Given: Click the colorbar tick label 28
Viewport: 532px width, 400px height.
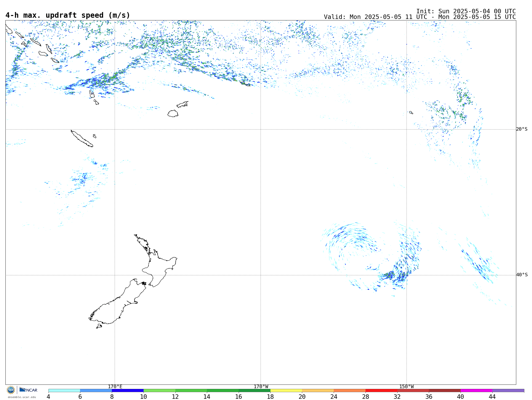Looking at the screenshot, I should 366,397.
